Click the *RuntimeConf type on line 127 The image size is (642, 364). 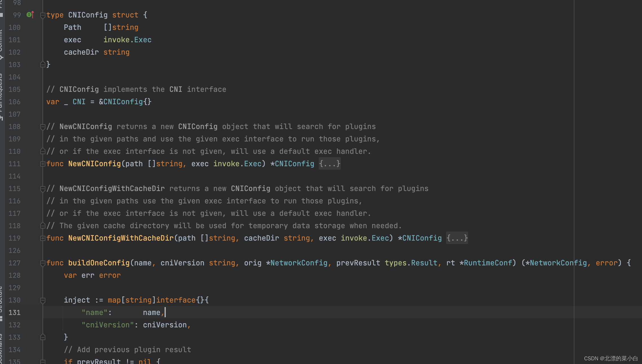pyautogui.click(x=486, y=263)
